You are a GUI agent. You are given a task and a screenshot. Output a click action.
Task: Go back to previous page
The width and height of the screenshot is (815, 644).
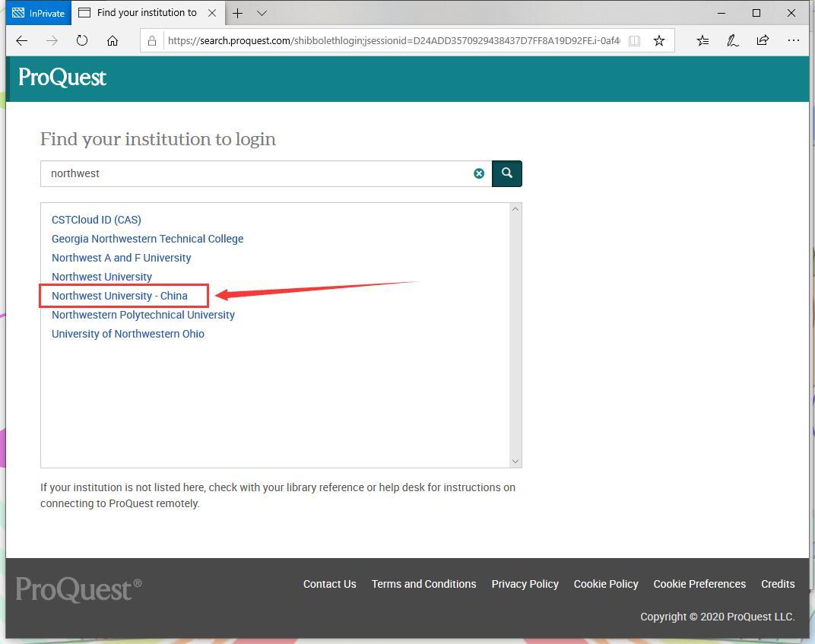tap(22, 41)
